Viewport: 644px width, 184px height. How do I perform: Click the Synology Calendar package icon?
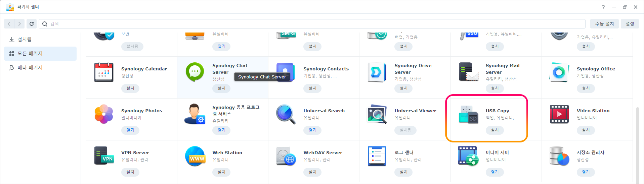tap(104, 72)
